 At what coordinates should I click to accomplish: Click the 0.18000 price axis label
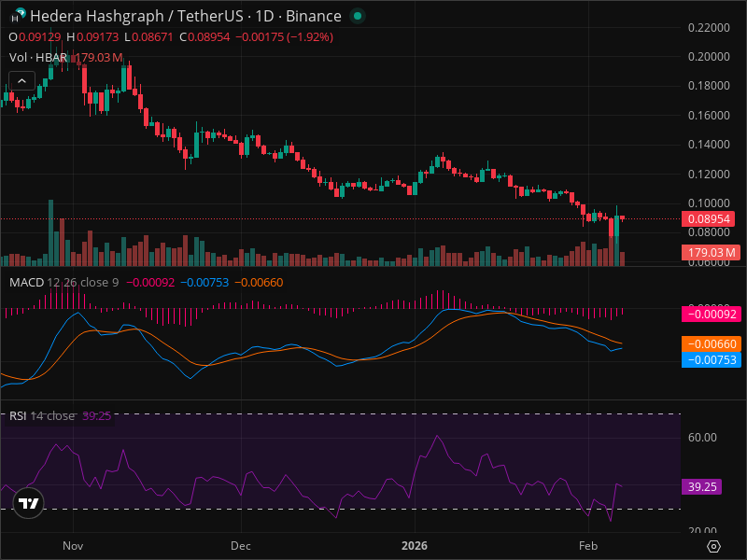click(709, 86)
